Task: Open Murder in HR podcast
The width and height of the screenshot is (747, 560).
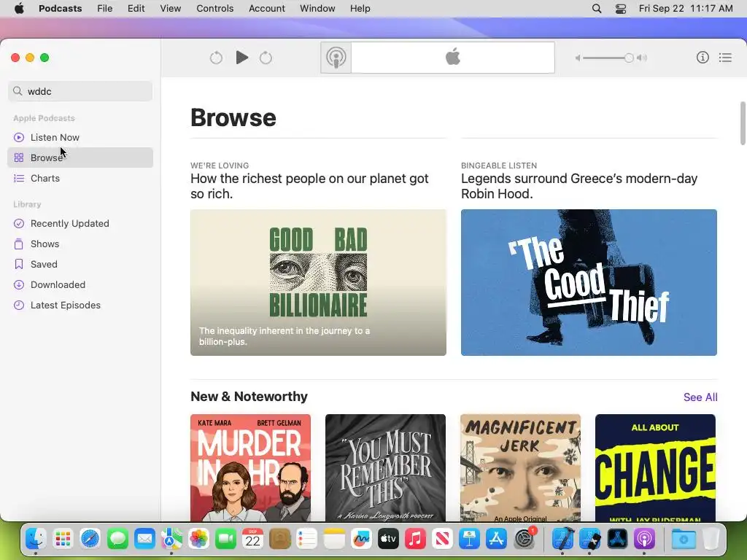Action: click(x=251, y=467)
